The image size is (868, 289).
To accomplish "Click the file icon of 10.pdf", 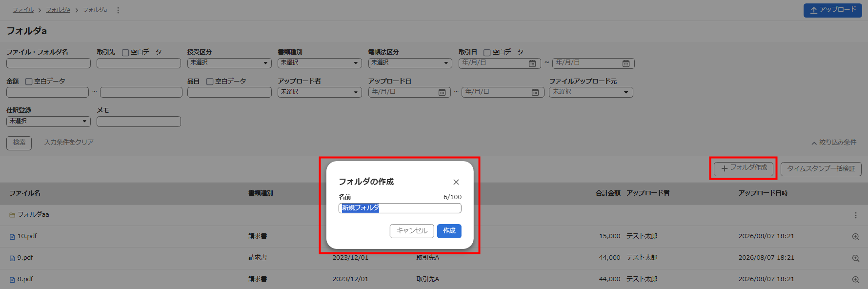I will [12, 237].
